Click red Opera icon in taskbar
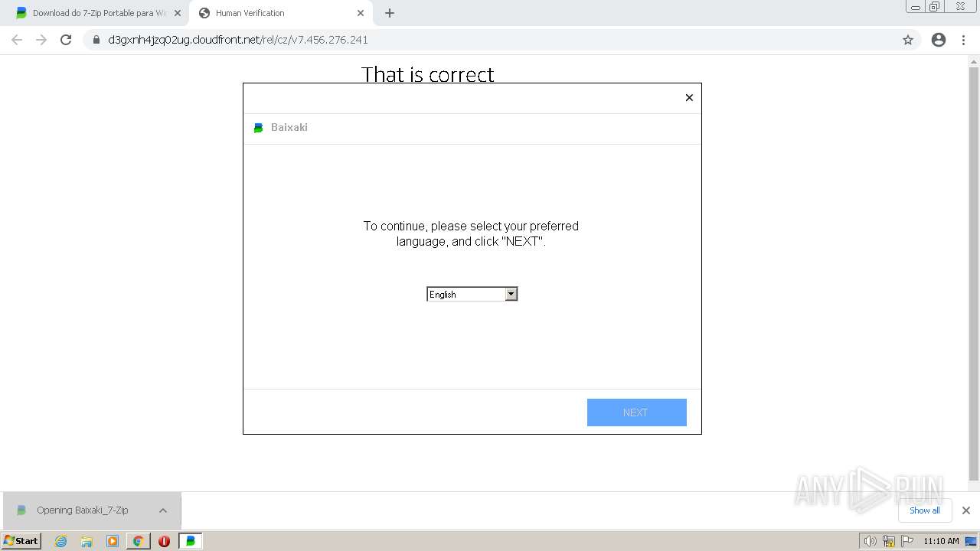Viewport: 980px width, 551px height. click(164, 541)
